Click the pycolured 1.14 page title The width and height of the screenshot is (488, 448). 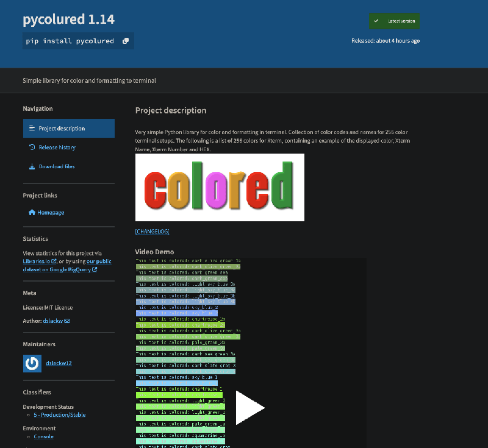(69, 20)
